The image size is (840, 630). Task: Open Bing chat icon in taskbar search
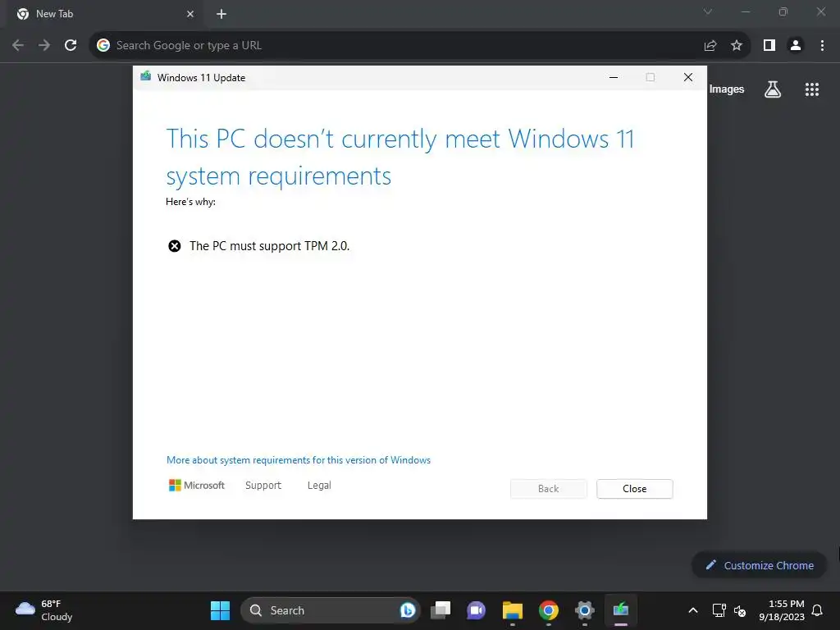pyautogui.click(x=407, y=610)
